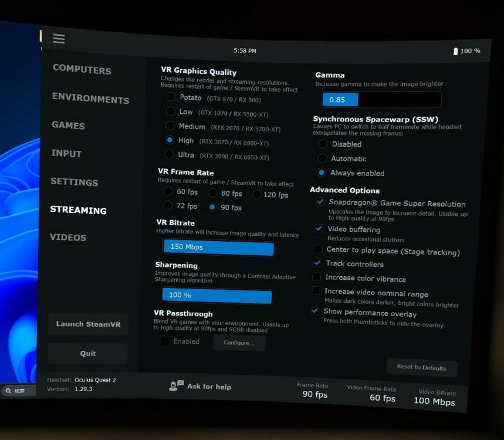Adjust the Gamma slider
Viewport: 504px width, 440px height.
381,100
